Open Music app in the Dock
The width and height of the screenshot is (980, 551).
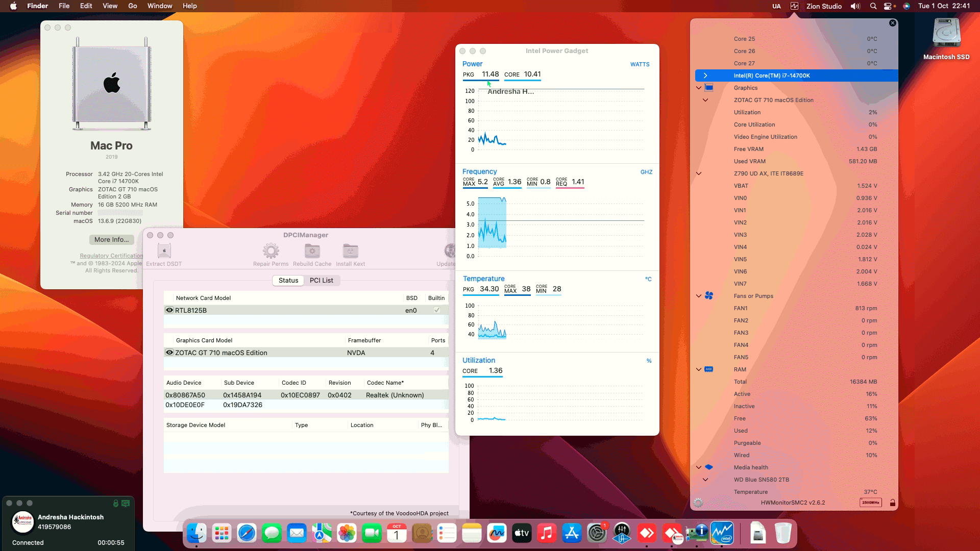(x=547, y=534)
